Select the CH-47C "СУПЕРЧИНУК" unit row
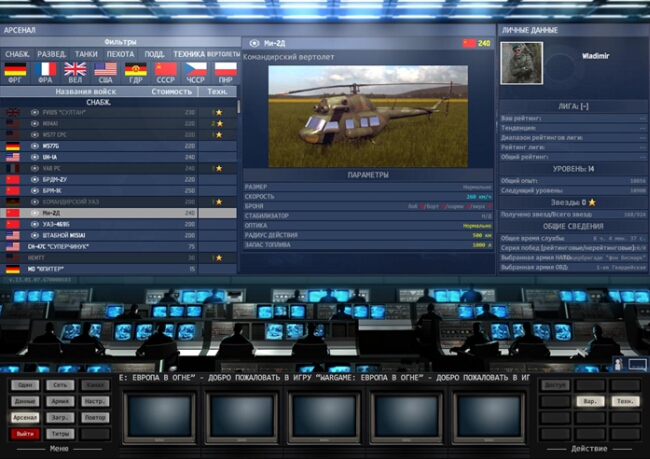 pos(119,247)
